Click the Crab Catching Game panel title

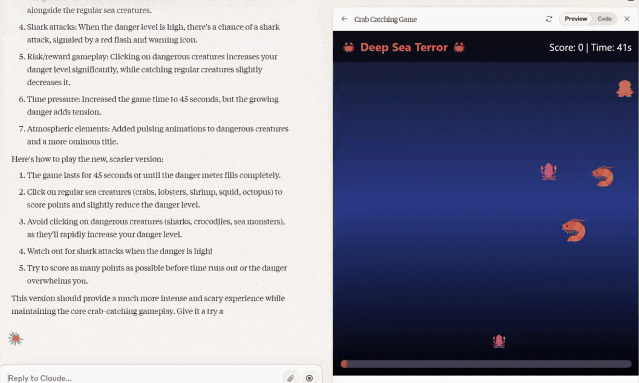click(x=386, y=19)
